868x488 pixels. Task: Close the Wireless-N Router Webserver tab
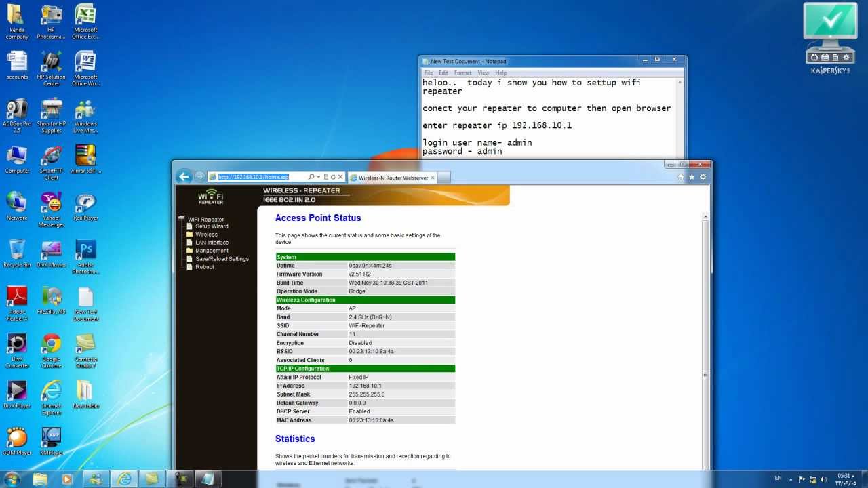pyautogui.click(x=433, y=178)
